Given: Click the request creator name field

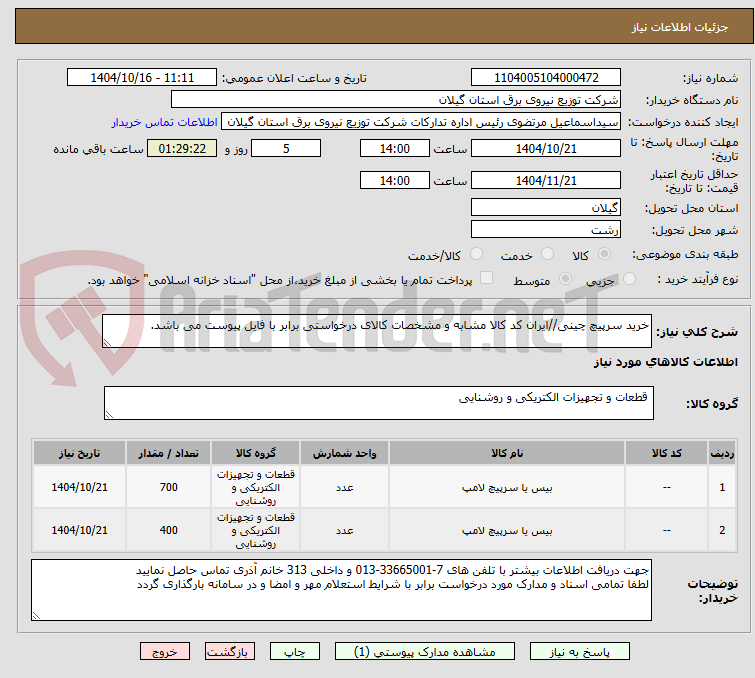Looking at the screenshot, I should click(421, 122).
